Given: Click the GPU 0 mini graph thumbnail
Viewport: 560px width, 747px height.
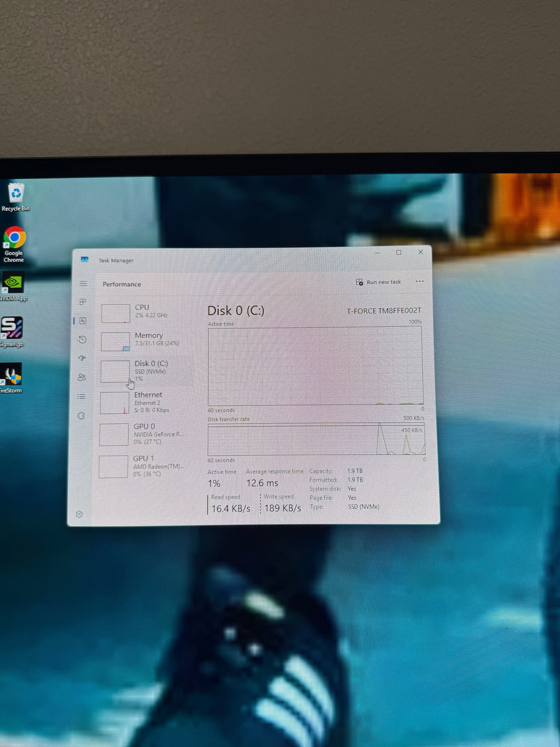Looking at the screenshot, I should [114, 435].
